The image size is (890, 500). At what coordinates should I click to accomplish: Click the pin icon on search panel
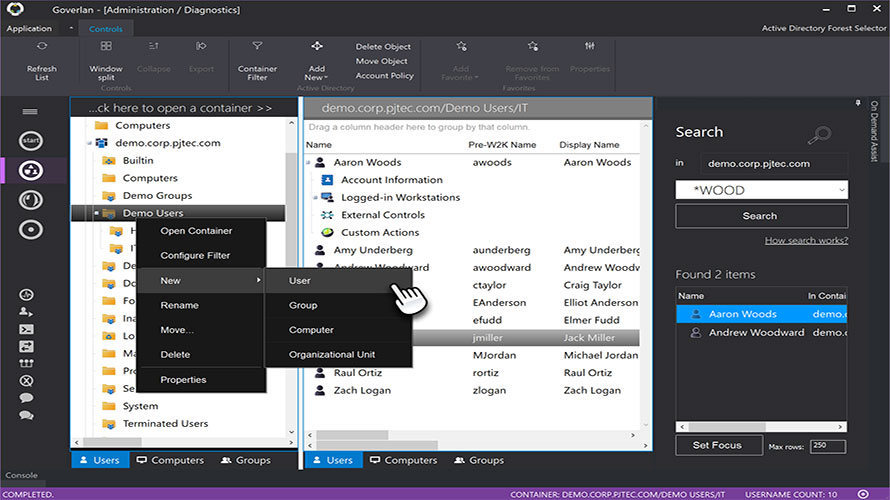[x=857, y=103]
